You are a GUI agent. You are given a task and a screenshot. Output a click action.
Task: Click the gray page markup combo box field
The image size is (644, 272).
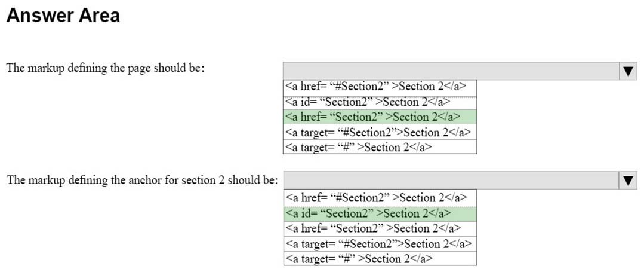[x=451, y=71]
